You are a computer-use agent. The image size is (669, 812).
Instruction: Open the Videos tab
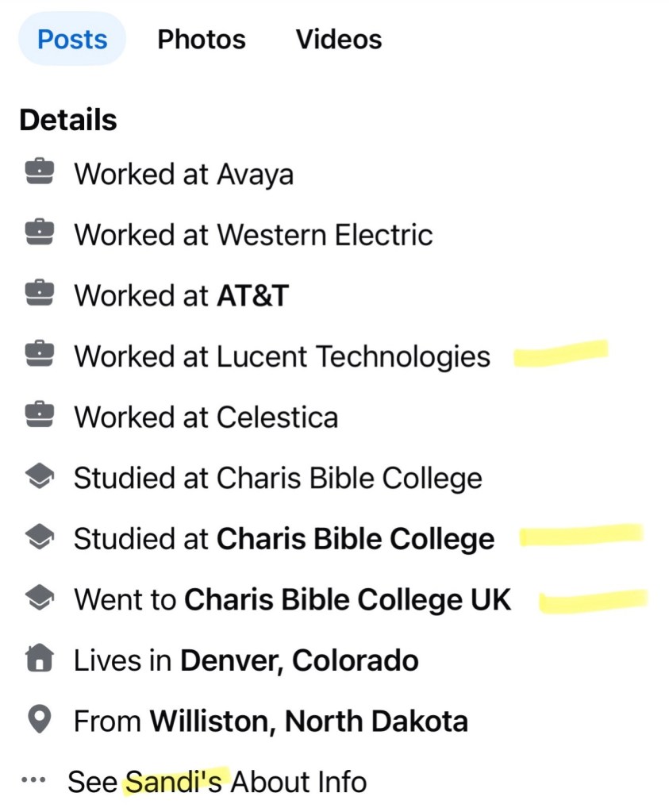pos(339,39)
